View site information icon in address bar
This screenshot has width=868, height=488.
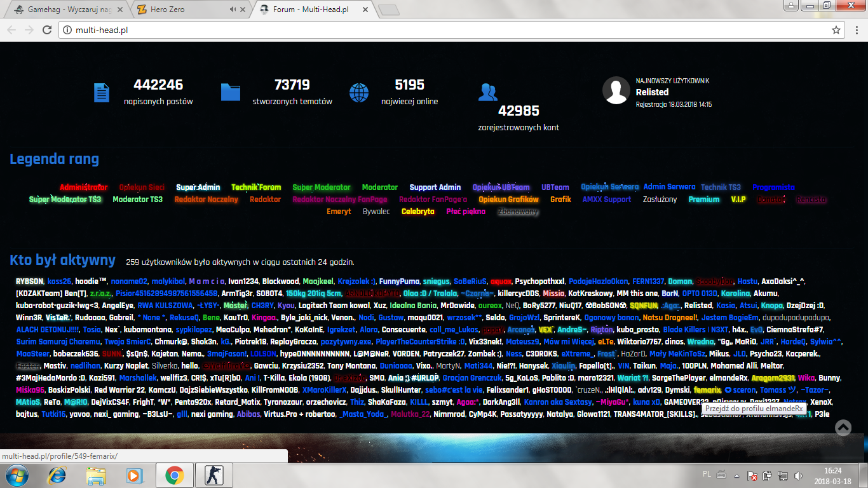pyautogui.click(x=67, y=30)
